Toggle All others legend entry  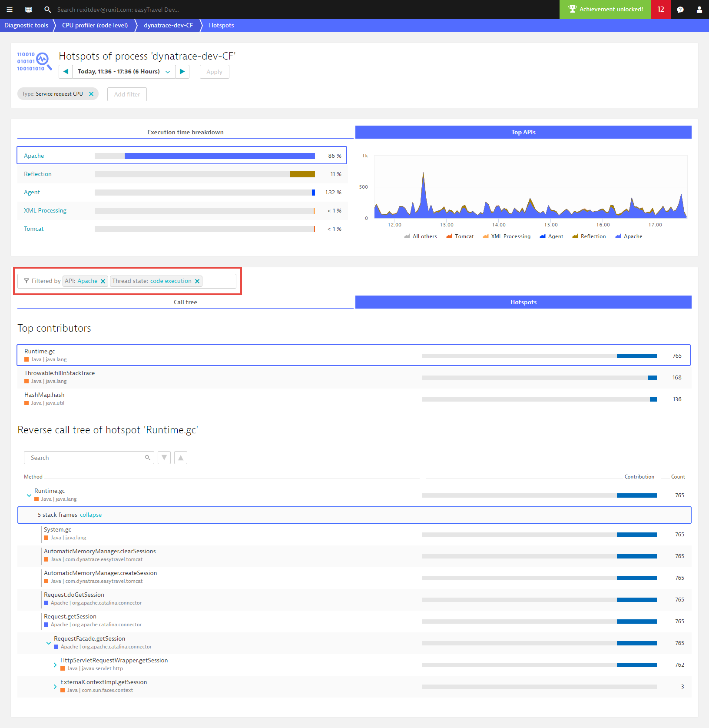point(421,236)
